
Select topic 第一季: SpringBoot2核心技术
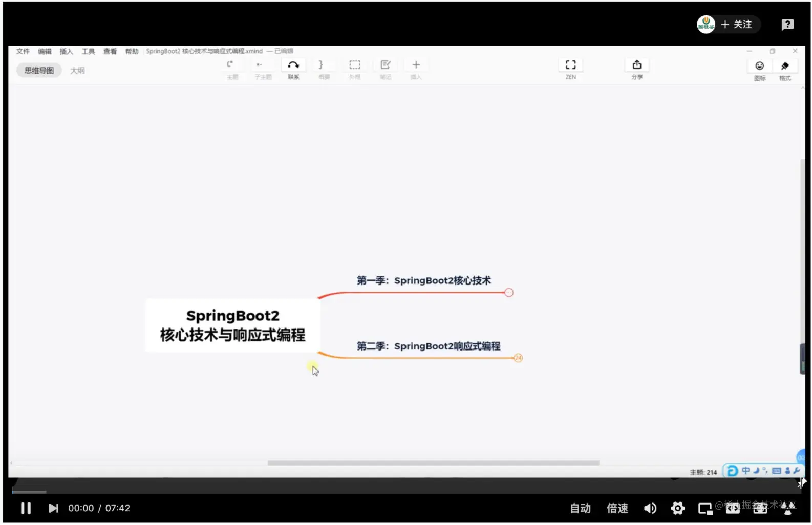424,280
